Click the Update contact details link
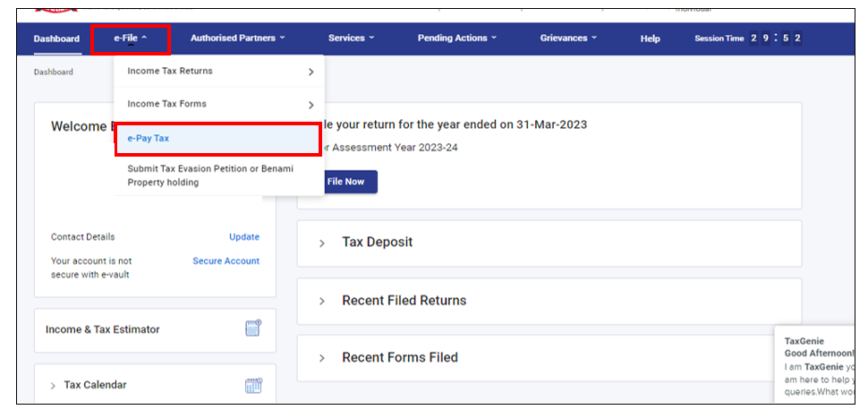Screen dimensions: 868x418 [243, 237]
